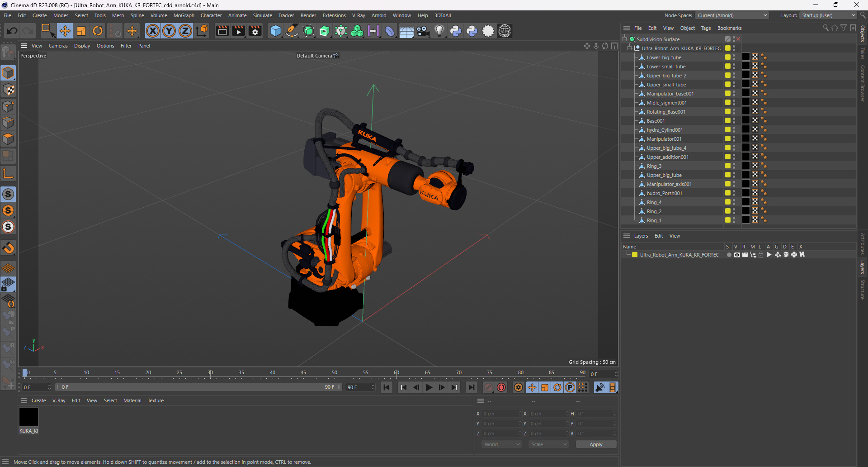
Task: Toggle layer solo dot for Ultra_Robot_Arm layer
Action: point(729,255)
